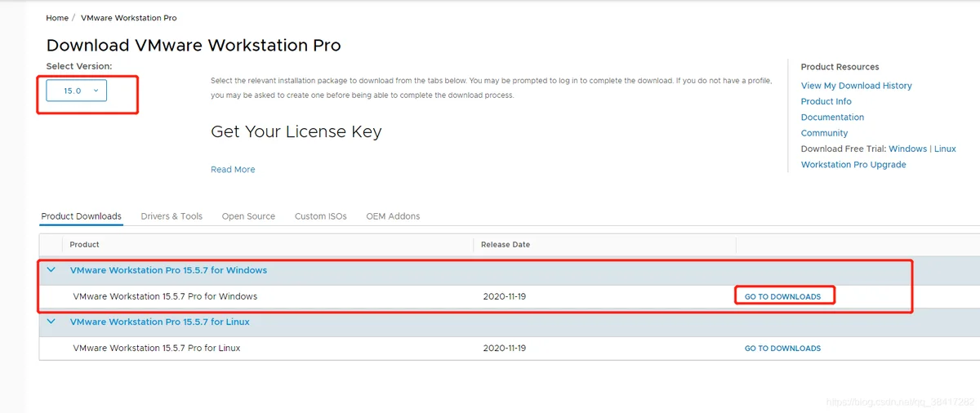The image size is (980, 413).
Task: Switch to the Open Source tab
Action: click(248, 216)
